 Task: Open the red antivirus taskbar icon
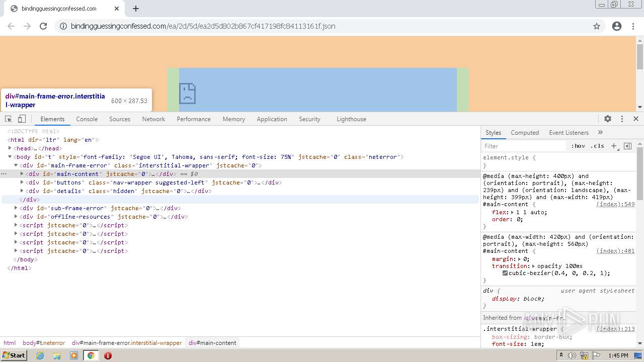(108, 355)
